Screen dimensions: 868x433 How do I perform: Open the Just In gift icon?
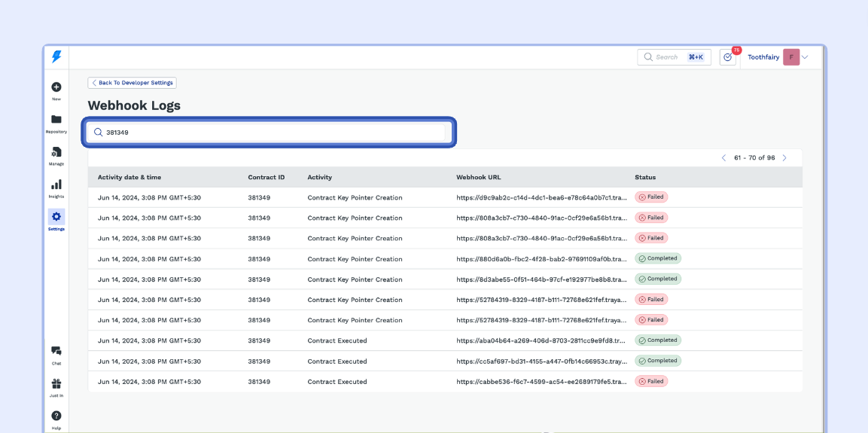click(x=56, y=384)
